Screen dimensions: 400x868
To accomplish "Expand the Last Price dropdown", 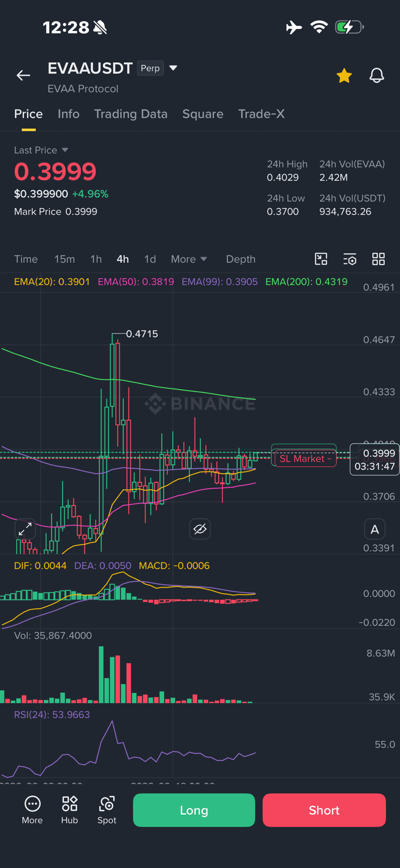I will (x=41, y=150).
